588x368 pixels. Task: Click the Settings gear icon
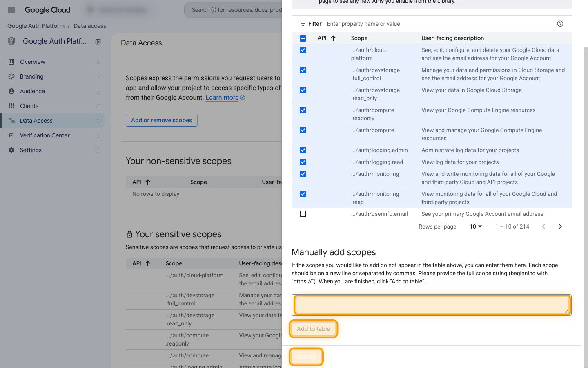(11, 150)
